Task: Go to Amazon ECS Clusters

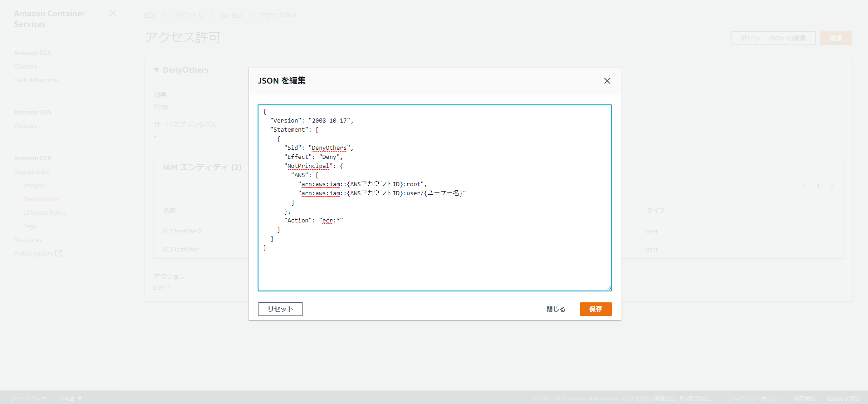Action: pos(25,66)
